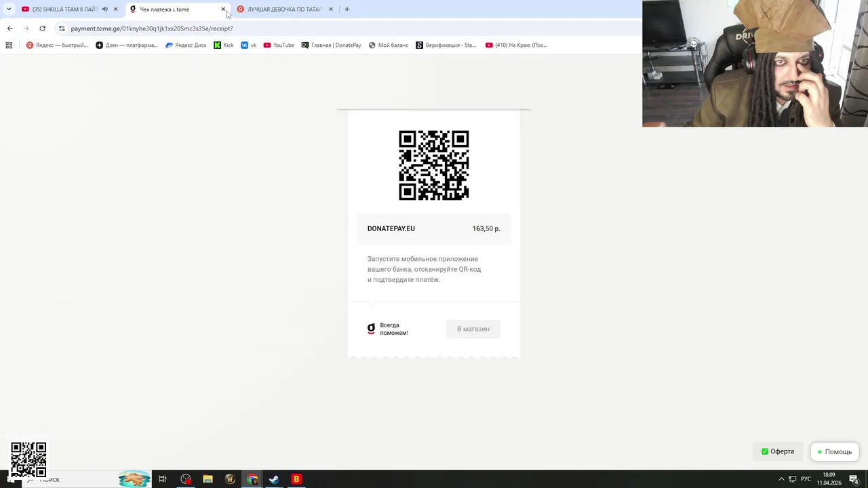Close the SHKILLA TEAM YouTube tab

115,9
